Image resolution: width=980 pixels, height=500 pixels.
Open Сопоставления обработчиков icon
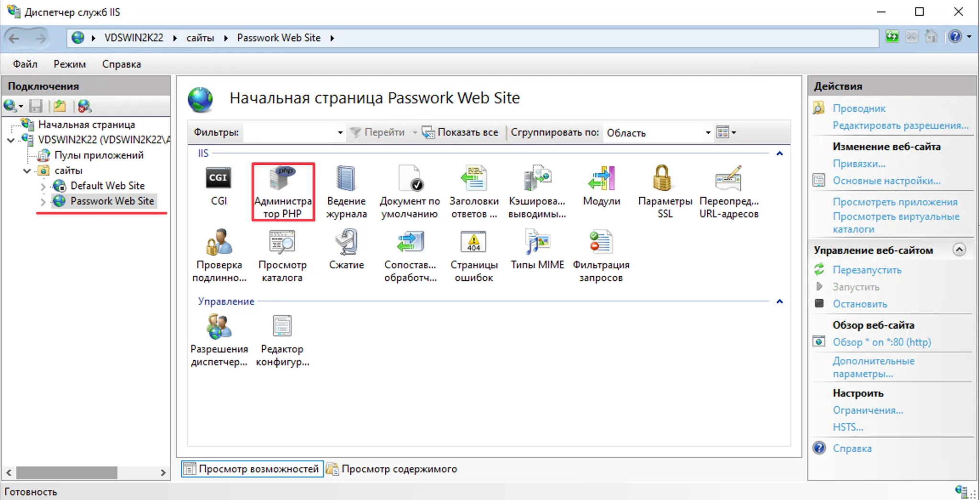[410, 242]
